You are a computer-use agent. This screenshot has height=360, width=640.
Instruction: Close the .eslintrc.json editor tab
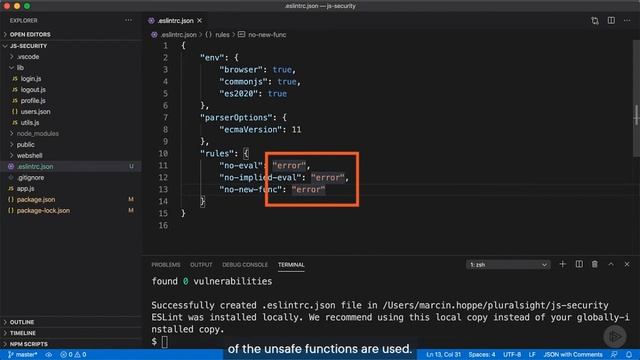[x=200, y=20]
